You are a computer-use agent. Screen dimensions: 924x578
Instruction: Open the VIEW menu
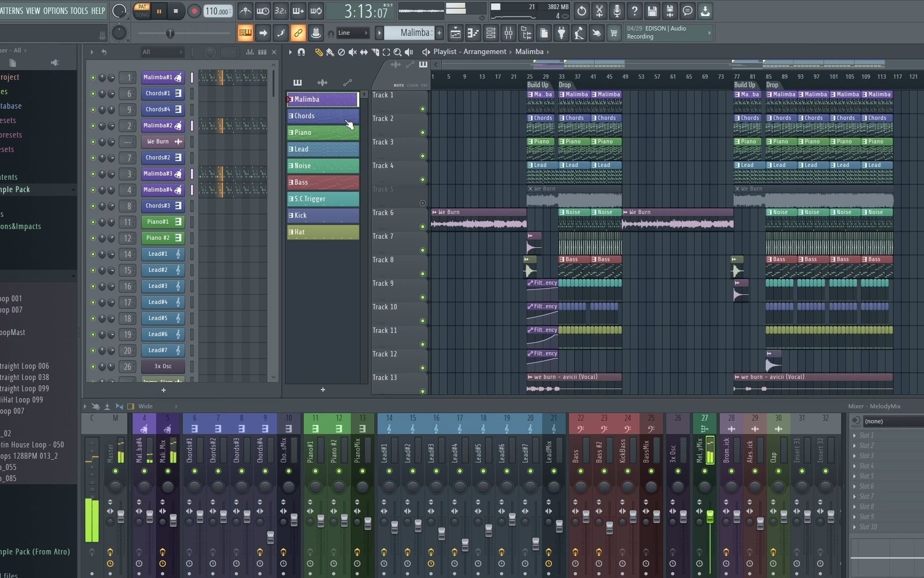[x=33, y=11]
